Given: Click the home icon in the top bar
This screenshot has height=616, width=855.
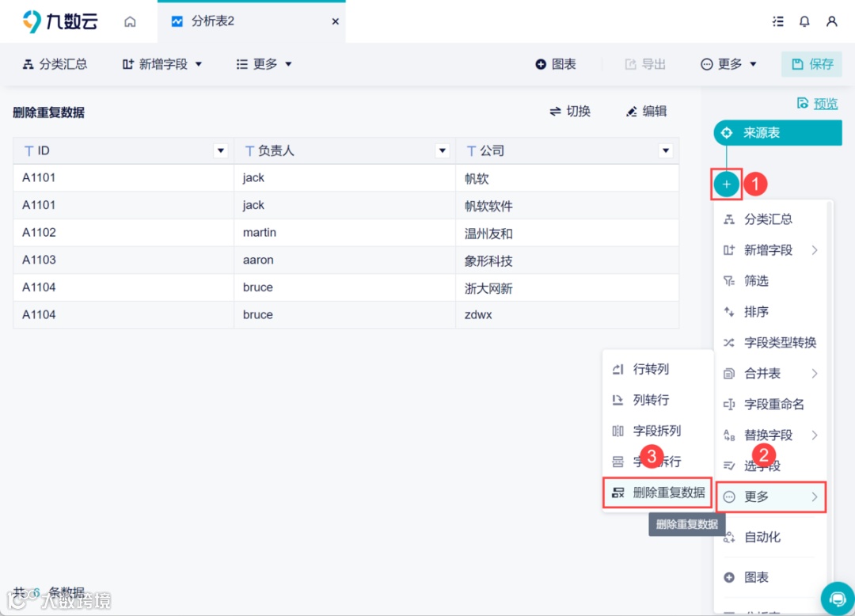Looking at the screenshot, I should tap(130, 21).
